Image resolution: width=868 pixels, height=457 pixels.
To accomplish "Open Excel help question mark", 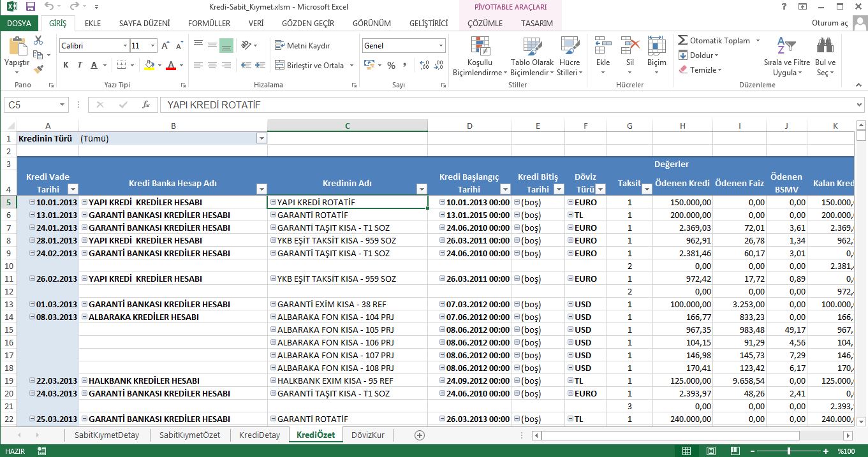I will [x=784, y=7].
